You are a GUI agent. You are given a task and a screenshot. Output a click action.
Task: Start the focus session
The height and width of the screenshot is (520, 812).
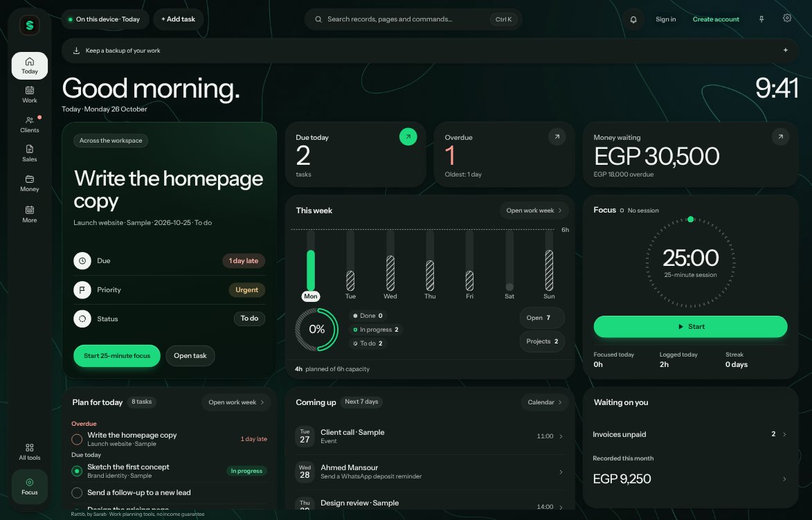pyautogui.click(x=690, y=327)
